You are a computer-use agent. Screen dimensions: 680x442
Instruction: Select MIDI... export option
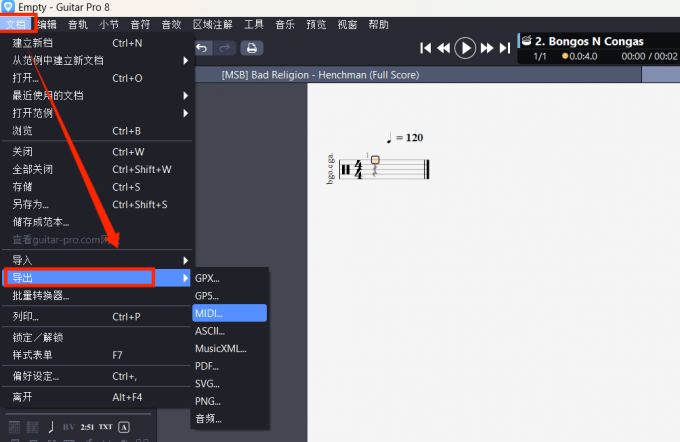pos(210,313)
